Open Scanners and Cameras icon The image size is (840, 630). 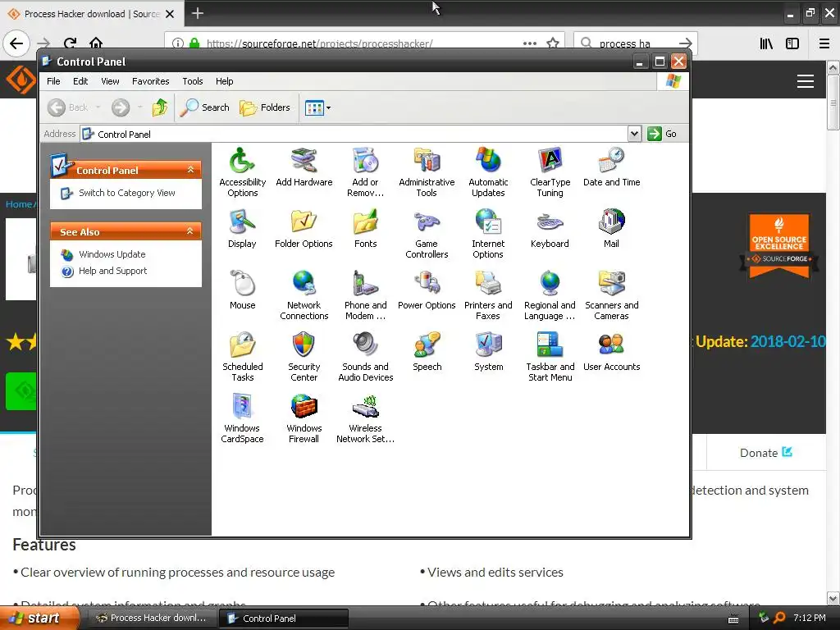click(x=611, y=295)
